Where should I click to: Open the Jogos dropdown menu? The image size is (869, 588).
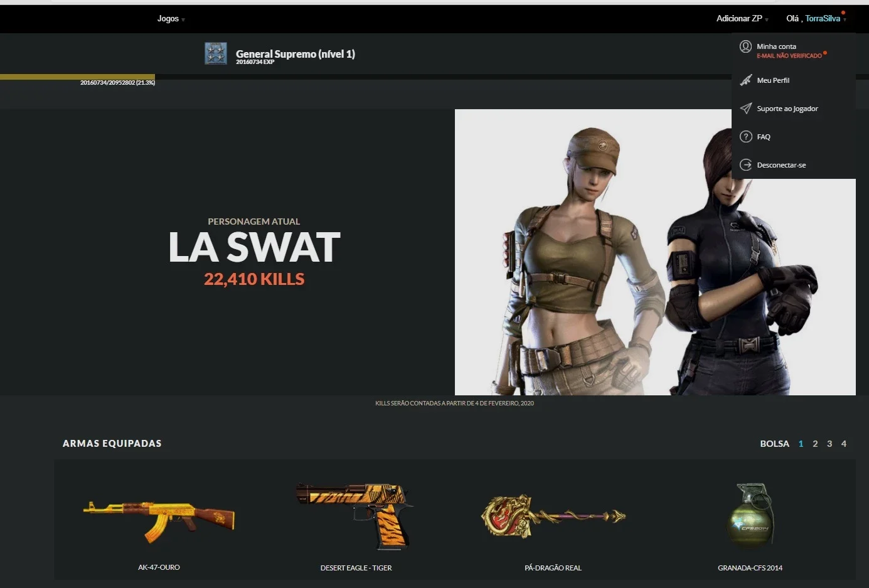(171, 19)
